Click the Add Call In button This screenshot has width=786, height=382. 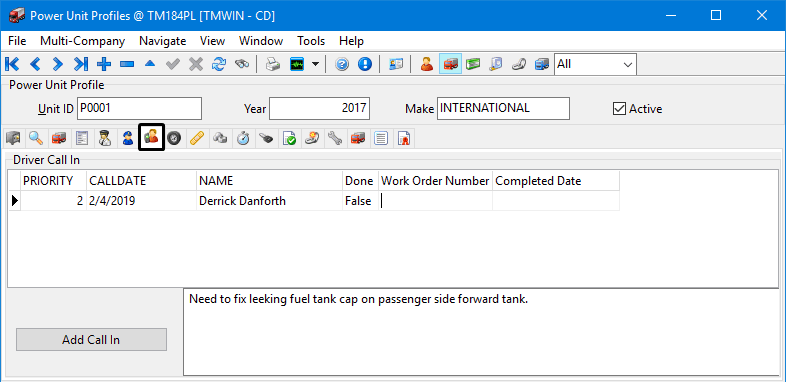[x=91, y=340]
